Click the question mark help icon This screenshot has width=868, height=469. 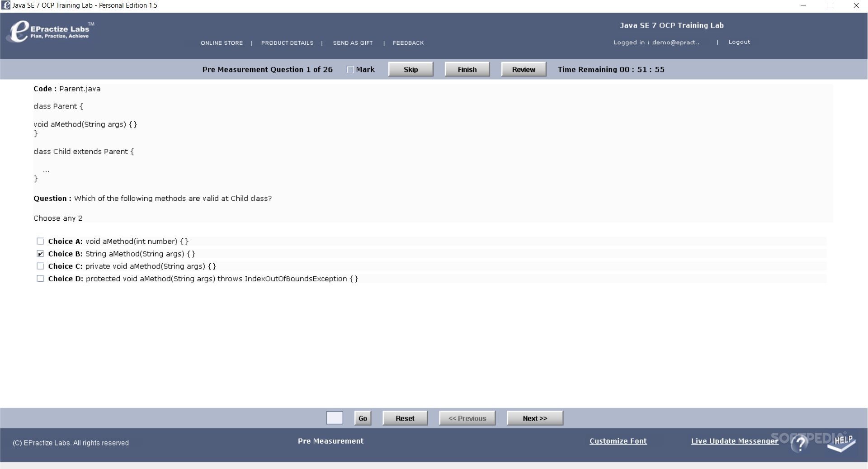(x=800, y=444)
